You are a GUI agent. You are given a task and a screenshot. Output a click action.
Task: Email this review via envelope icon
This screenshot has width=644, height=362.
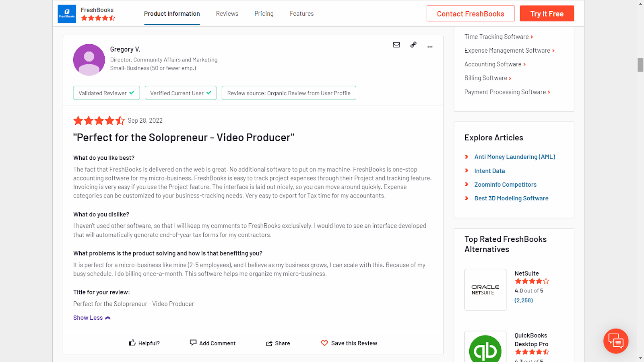396,45
